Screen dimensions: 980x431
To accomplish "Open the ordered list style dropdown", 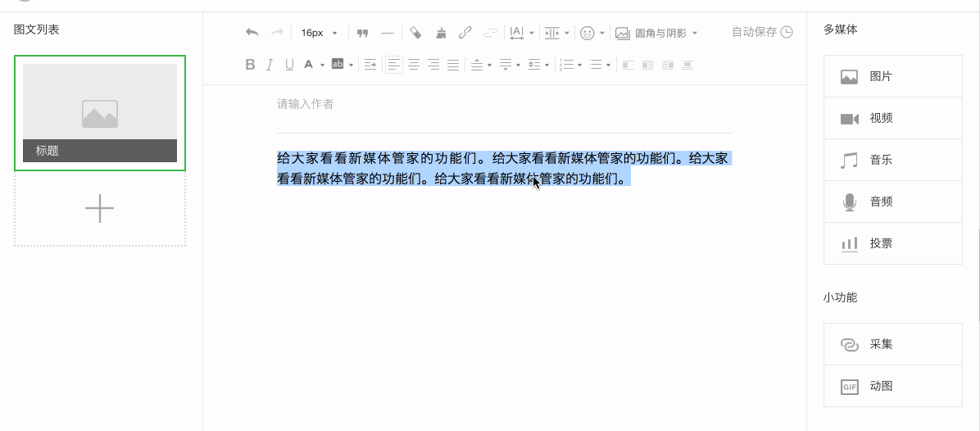I will [579, 65].
